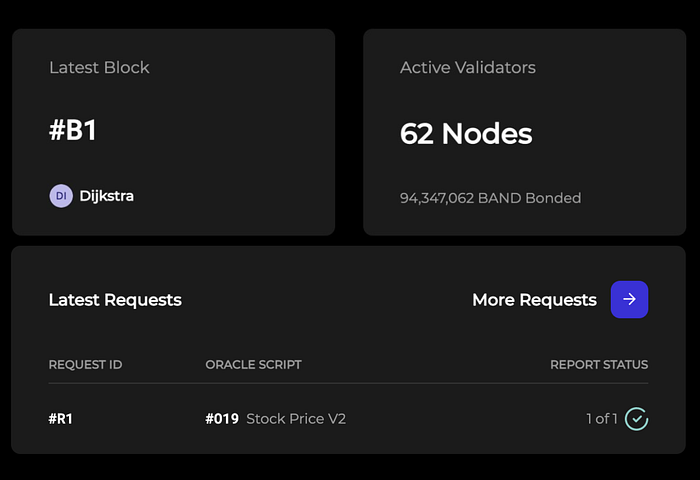This screenshot has width=700, height=480.
Task: Click the DI validator avatar icon
Action: 61,196
